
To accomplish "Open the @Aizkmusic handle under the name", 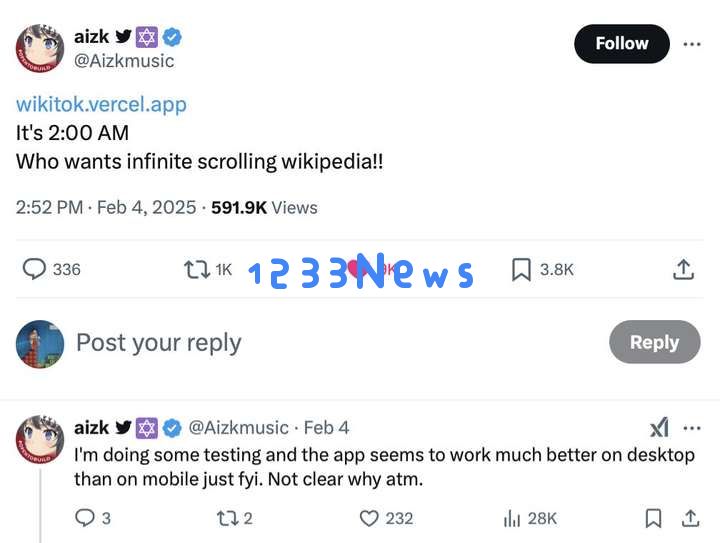I will pos(124,61).
